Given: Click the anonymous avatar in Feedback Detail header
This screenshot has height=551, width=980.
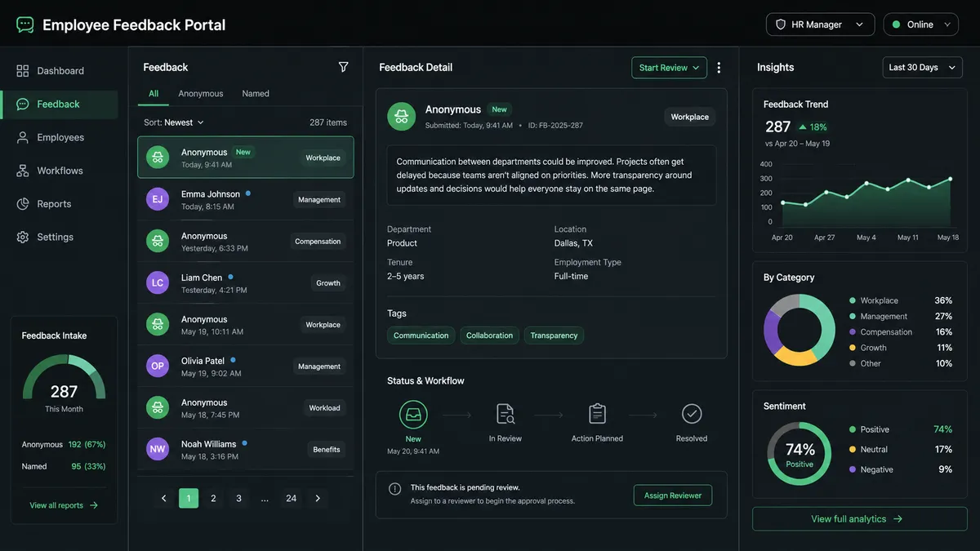Looking at the screenshot, I should [401, 116].
